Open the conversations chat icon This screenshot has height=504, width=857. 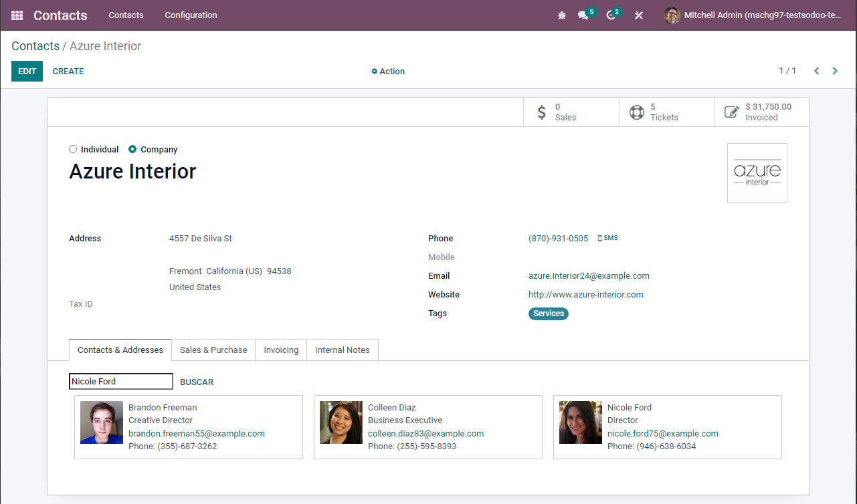pos(583,15)
